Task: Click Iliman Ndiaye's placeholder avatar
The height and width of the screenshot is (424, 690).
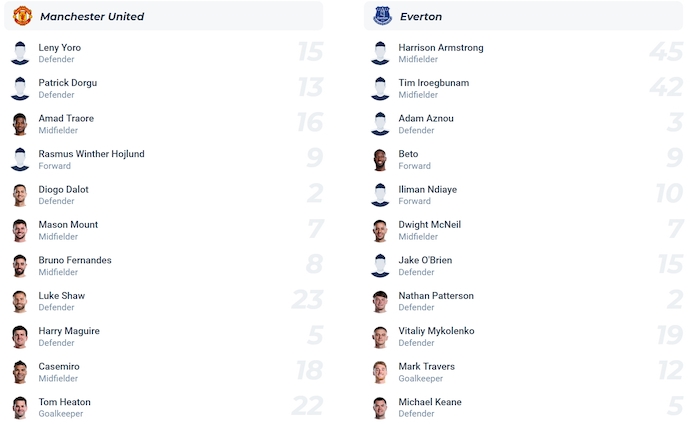Action: pos(380,195)
